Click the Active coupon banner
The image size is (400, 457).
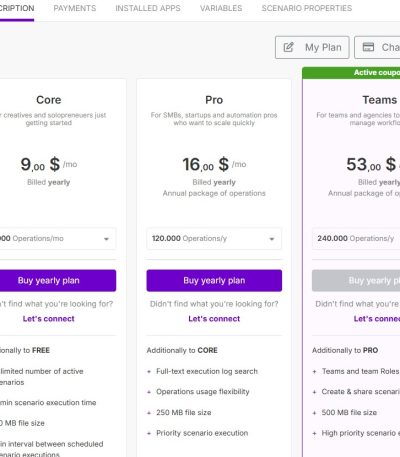click(351, 73)
